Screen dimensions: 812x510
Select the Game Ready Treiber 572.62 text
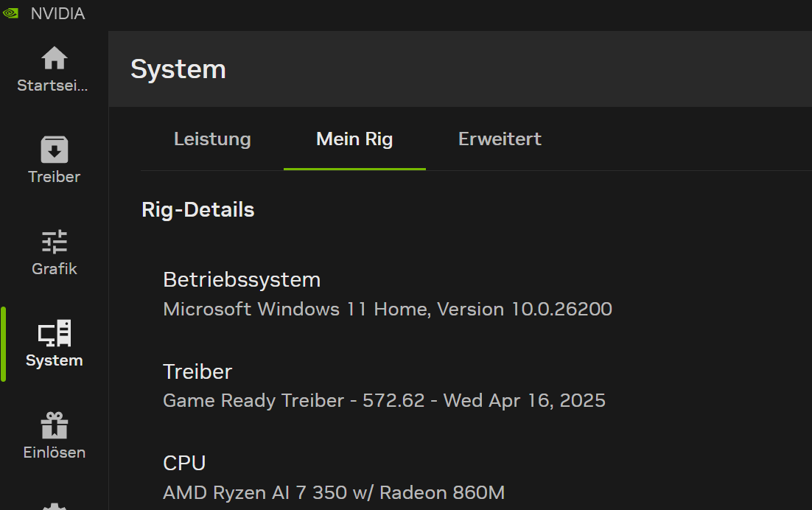[384, 401]
